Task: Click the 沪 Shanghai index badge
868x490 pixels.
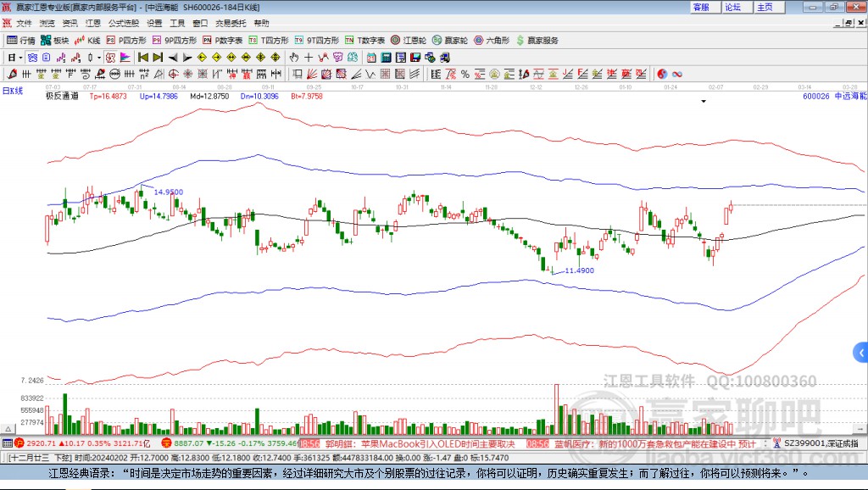Action: click(19, 443)
